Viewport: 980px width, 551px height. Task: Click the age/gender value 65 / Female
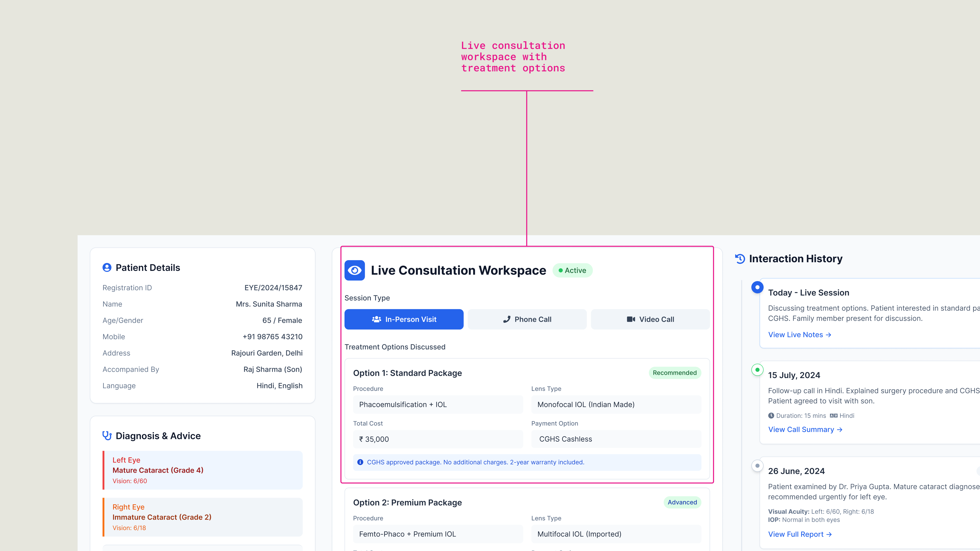click(282, 321)
